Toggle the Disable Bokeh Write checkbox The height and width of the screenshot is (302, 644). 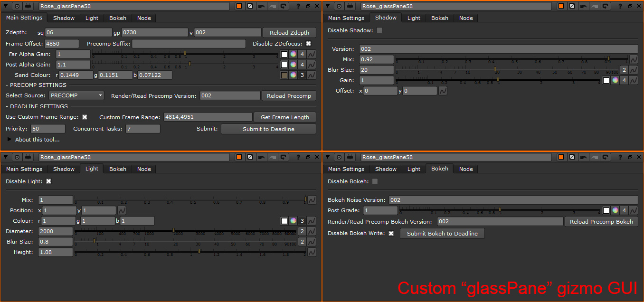pos(391,233)
